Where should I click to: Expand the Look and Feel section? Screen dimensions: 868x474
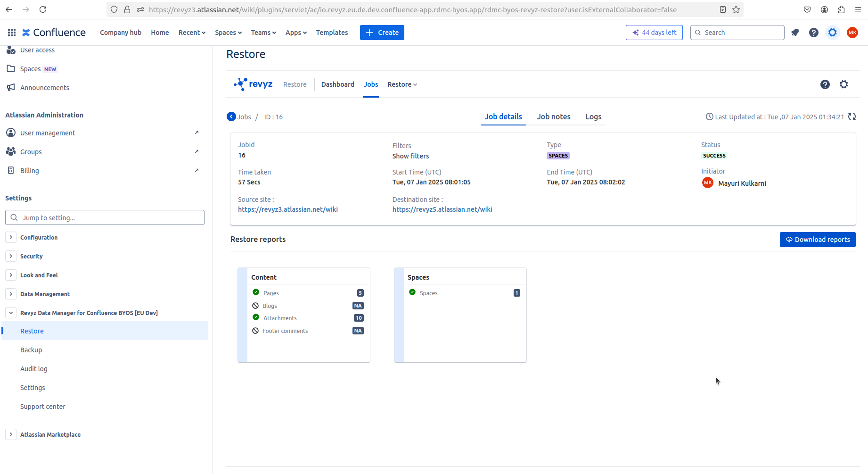click(11, 275)
